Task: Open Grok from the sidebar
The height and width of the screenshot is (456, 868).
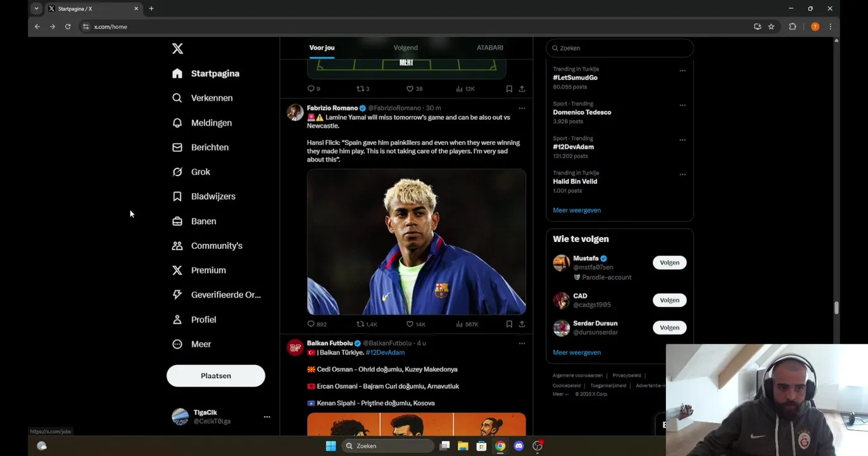Action: click(x=191, y=172)
